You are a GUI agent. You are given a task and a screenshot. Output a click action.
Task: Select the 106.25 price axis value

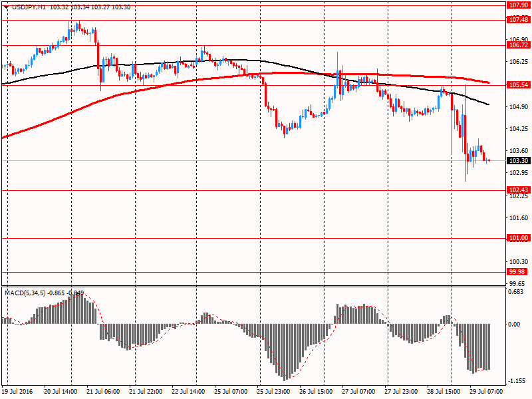[519, 62]
